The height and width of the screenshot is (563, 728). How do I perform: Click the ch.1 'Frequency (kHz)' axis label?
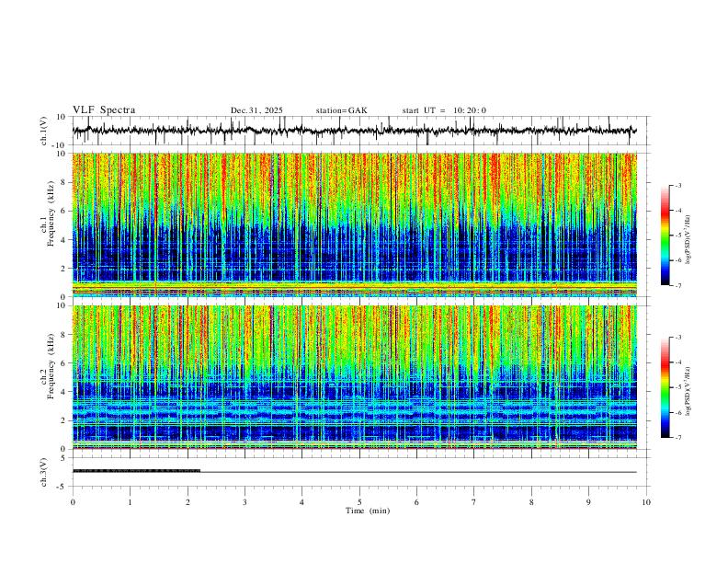click(52, 213)
